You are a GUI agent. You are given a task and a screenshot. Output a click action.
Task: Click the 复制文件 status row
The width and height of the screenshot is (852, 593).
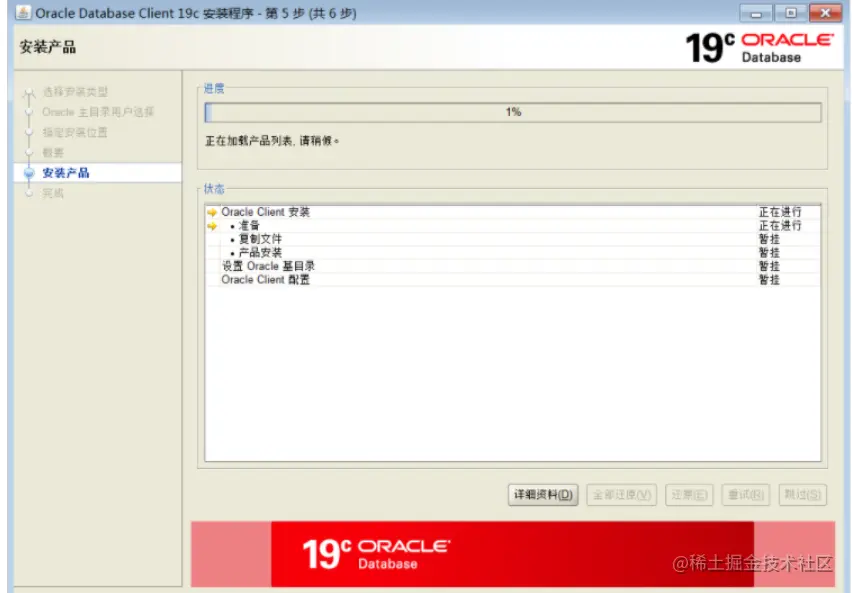pos(513,239)
